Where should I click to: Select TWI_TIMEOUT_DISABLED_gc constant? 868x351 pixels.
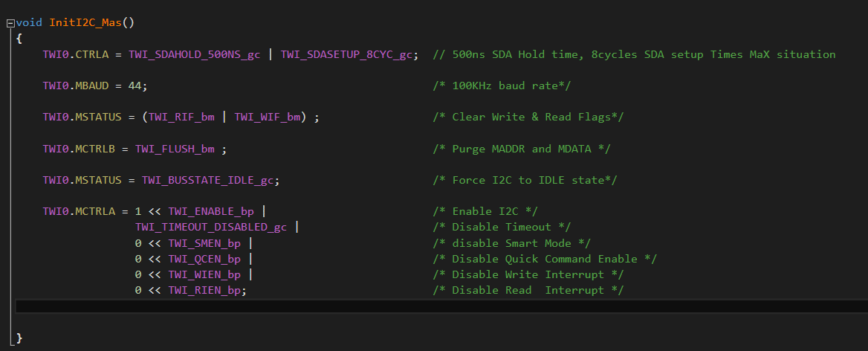[211, 227]
